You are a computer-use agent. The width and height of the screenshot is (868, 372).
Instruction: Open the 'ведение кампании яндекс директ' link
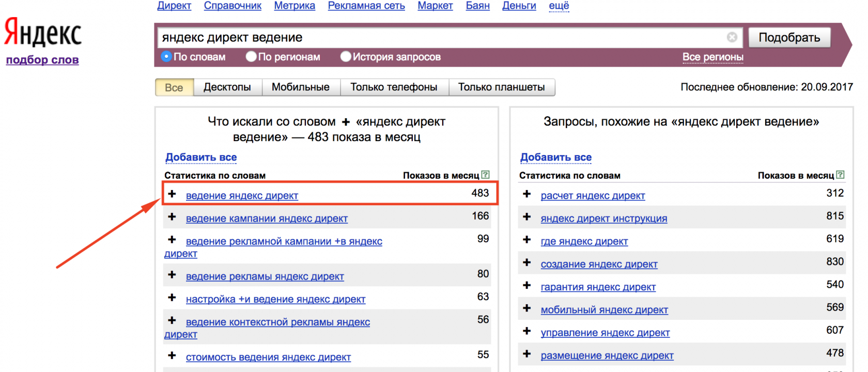pyautogui.click(x=267, y=218)
